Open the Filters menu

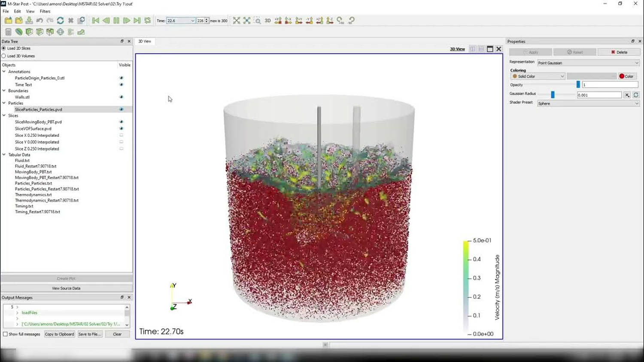click(45, 11)
